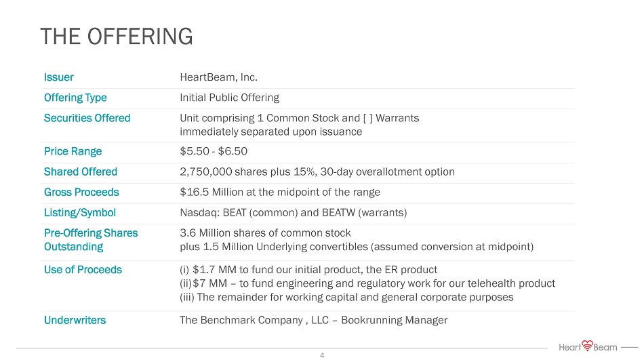
Task: Select Pre-Offering Shares Outstanding label
Action: 91,239
